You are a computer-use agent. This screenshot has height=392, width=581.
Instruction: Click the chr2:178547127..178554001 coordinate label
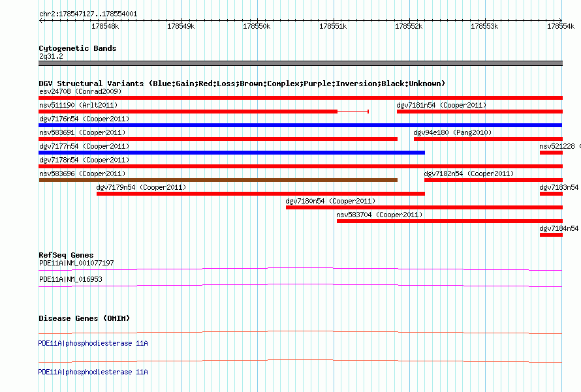[x=88, y=14]
